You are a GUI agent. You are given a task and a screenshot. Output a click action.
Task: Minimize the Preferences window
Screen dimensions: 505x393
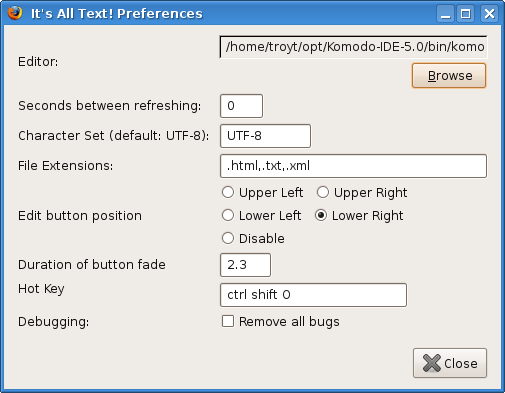446,14
